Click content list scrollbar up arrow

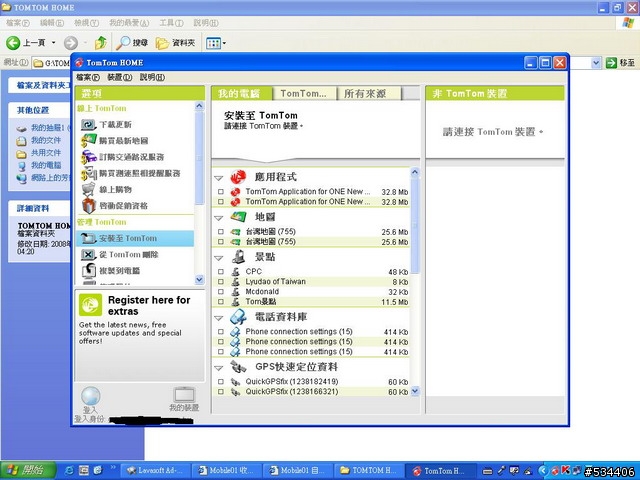coord(415,172)
